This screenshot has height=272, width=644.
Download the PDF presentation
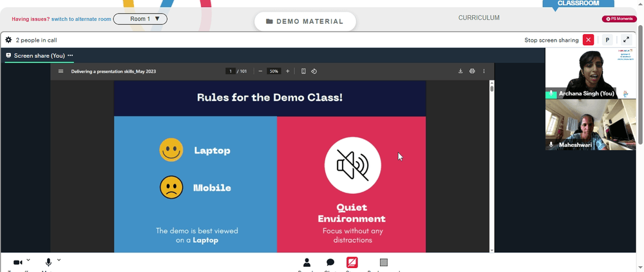(460, 71)
